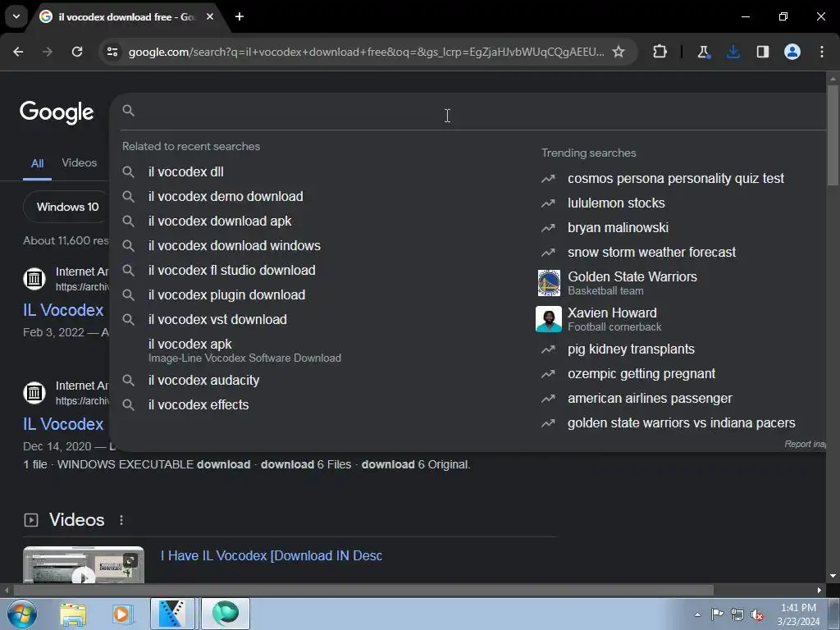
Task: Open the Videos section options menu
Action: [x=121, y=520]
